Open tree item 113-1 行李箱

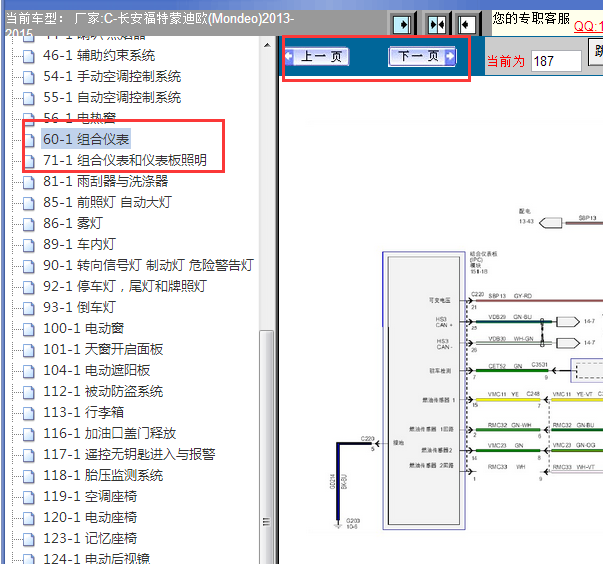[83, 413]
